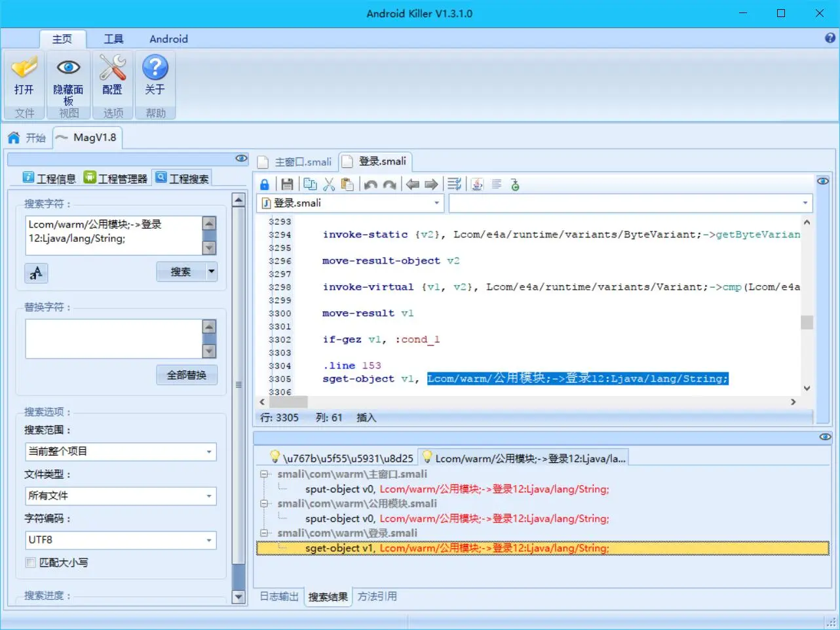The width and height of the screenshot is (840, 630).
Task: Click the navigate forward right arrow icon
Action: tap(431, 185)
